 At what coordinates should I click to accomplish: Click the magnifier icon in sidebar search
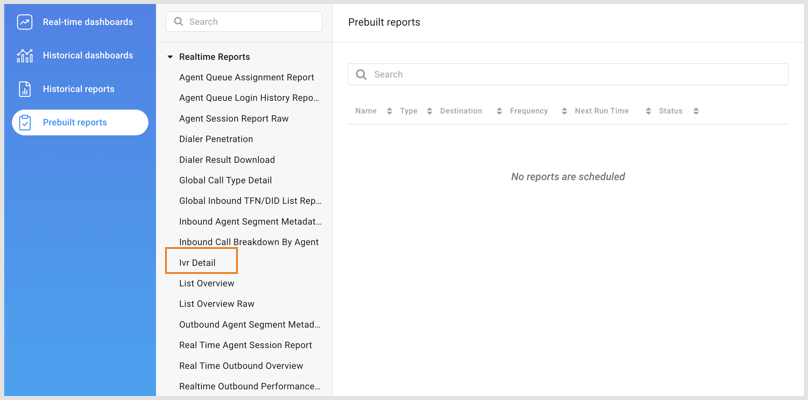point(178,22)
